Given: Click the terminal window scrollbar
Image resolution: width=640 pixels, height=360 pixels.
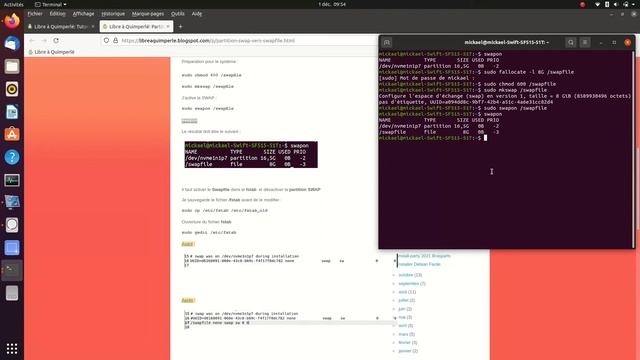Looking at the screenshot, I should click(x=633, y=149).
